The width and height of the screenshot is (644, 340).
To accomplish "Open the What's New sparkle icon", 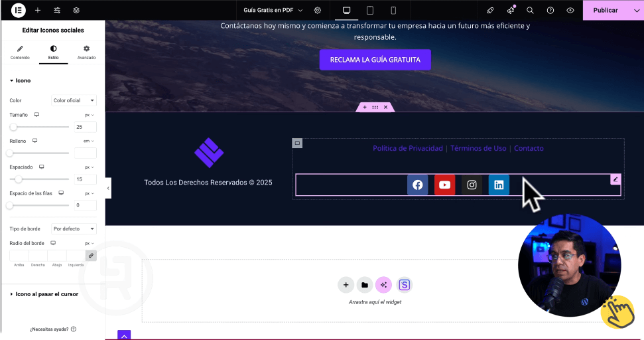I will [511, 10].
